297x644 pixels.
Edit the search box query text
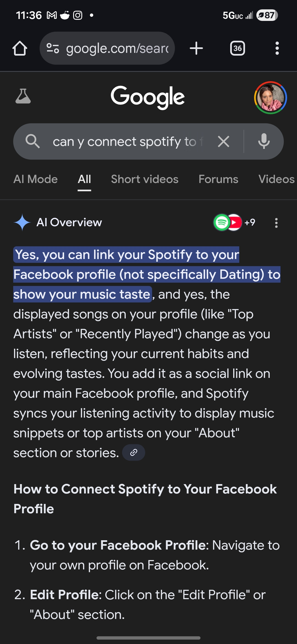128,142
